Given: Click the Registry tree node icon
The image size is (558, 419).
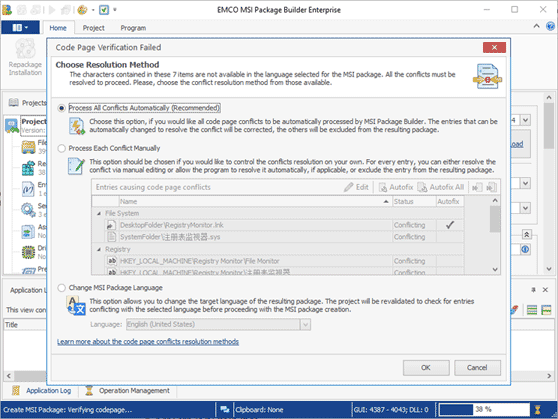Looking at the screenshot, I should (28, 168).
